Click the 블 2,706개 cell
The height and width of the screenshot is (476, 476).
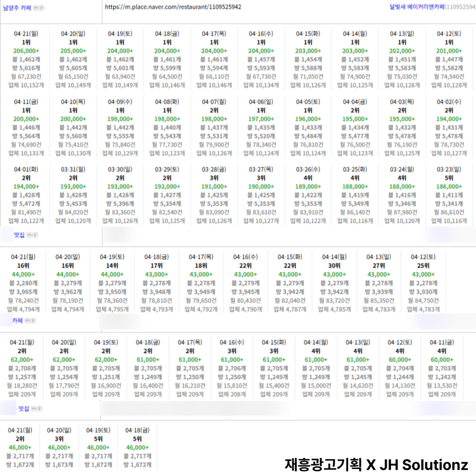pyautogui.click(x=232, y=369)
